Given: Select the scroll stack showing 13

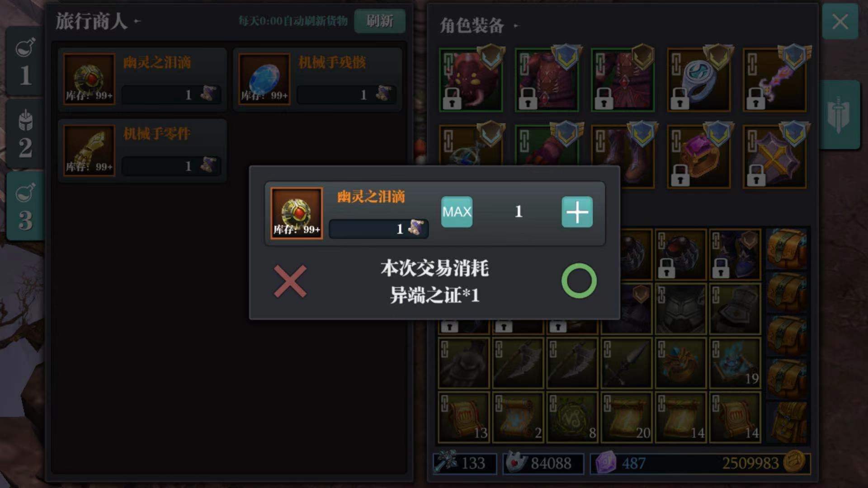Looking at the screenshot, I should 463,417.
